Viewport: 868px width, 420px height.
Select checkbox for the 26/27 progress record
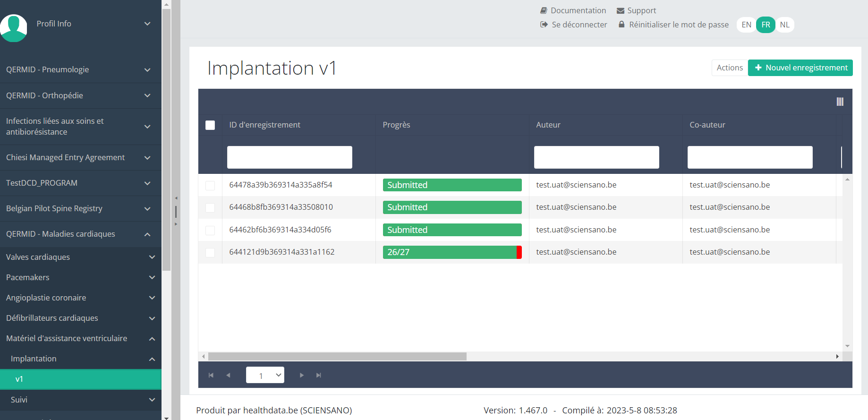210,253
